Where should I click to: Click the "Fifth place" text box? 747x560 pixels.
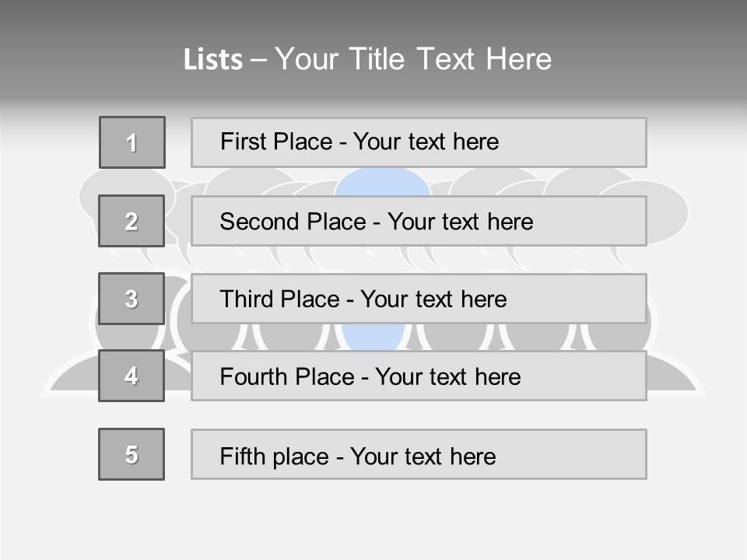click(419, 454)
